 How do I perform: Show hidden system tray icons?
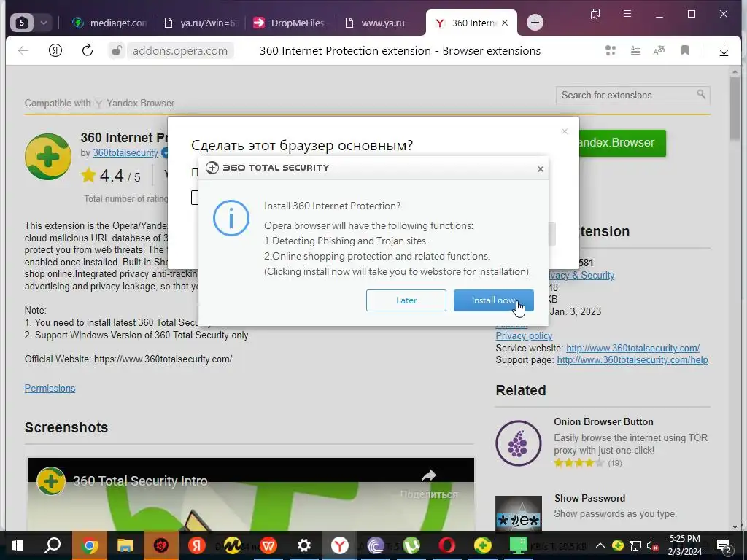pyautogui.click(x=600, y=545)
